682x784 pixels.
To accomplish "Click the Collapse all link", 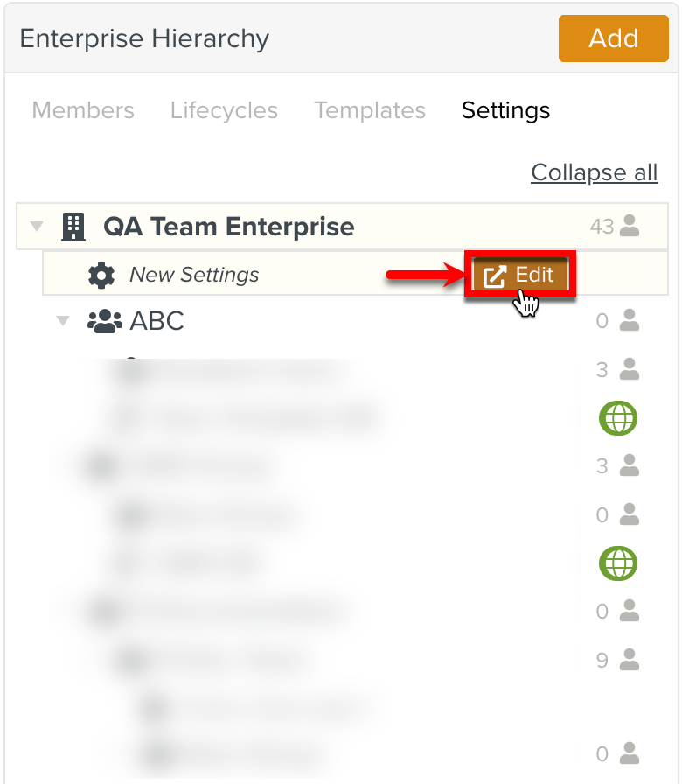I will coord(594,172).
